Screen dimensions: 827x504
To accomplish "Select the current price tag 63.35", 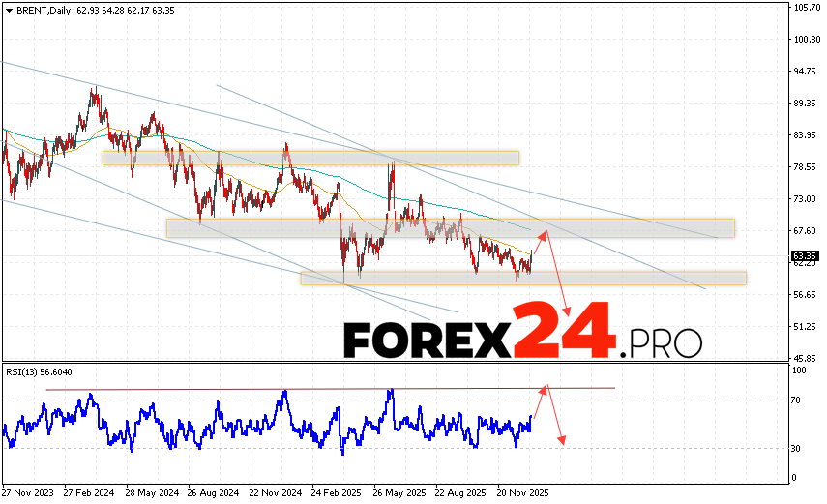I will coord(806,256).
